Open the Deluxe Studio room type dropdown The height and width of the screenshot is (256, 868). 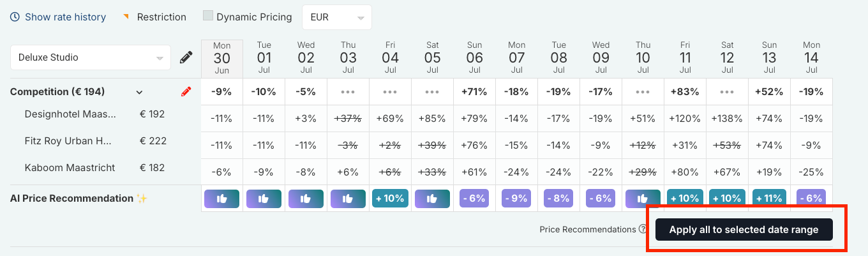pos(90,57)
